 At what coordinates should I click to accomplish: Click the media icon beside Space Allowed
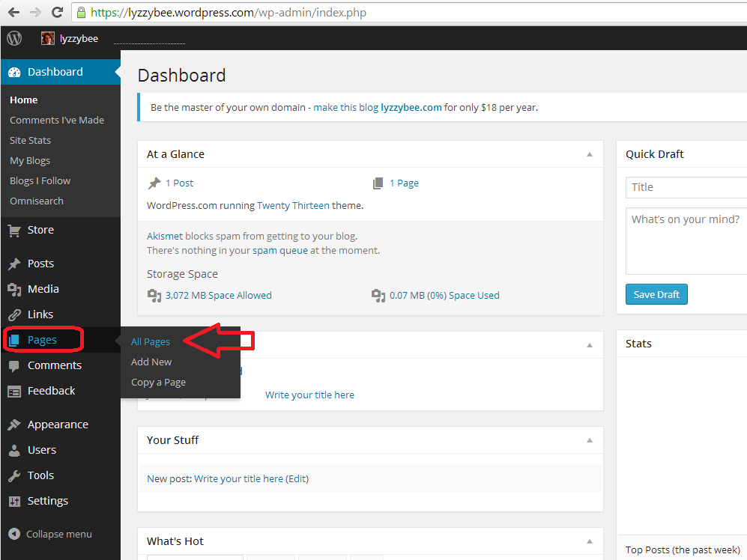click(x=154, y=296)
